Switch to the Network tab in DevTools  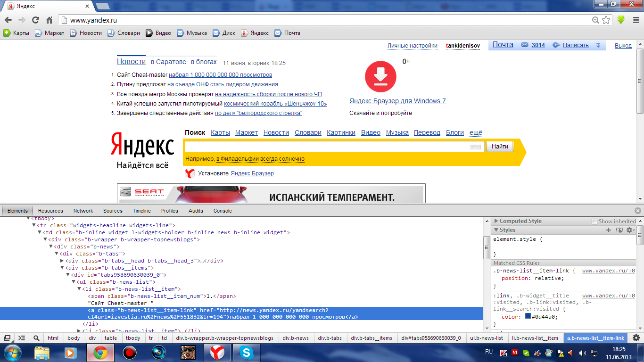pyautogui.click(x=83, y=211)
